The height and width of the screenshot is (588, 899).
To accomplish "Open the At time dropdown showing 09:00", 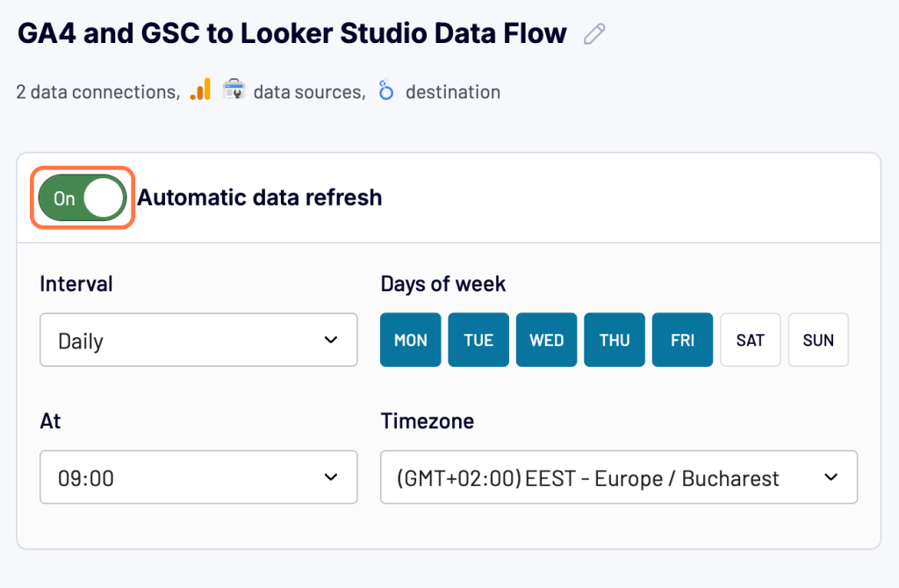I will pyautogui.click(x=198, y=477).
